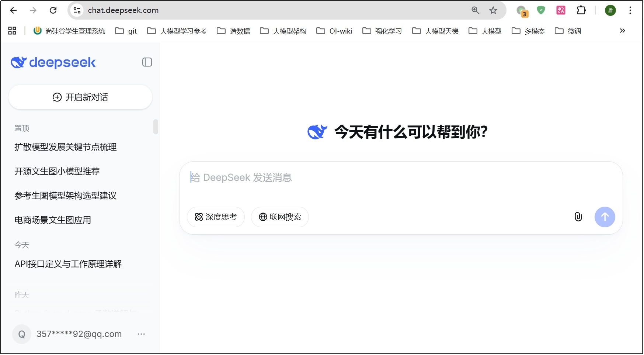Screen dimensions: 644x355
Task: Reload the page with the refresh icon
Action: click(53, 10)
